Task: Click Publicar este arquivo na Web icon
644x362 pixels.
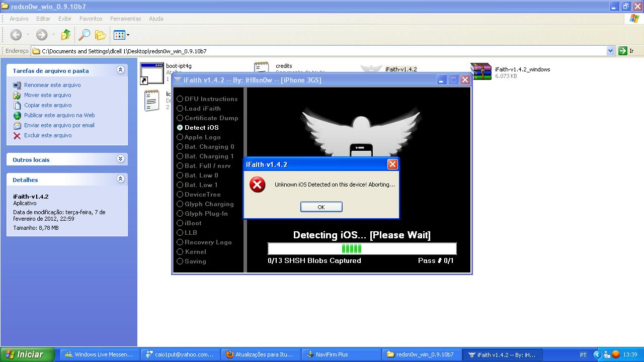Action: [x=17, y=115]
